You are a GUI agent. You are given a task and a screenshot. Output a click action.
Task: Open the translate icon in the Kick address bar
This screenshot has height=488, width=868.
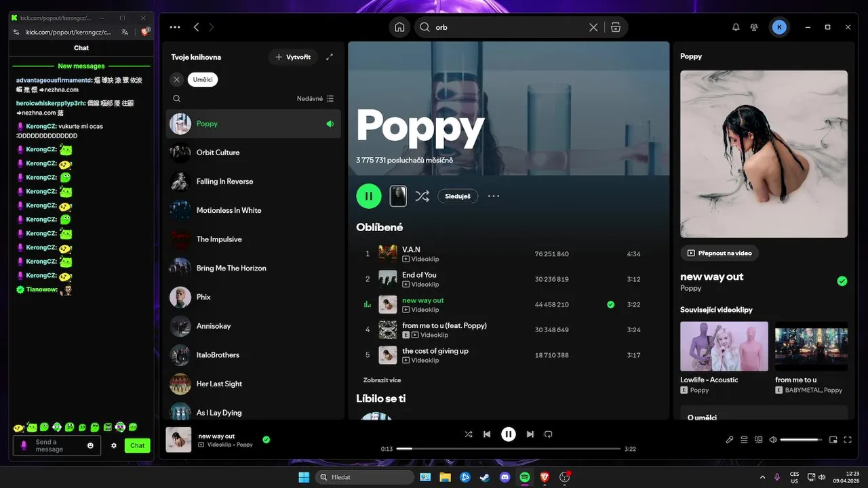tap(125, 32)
